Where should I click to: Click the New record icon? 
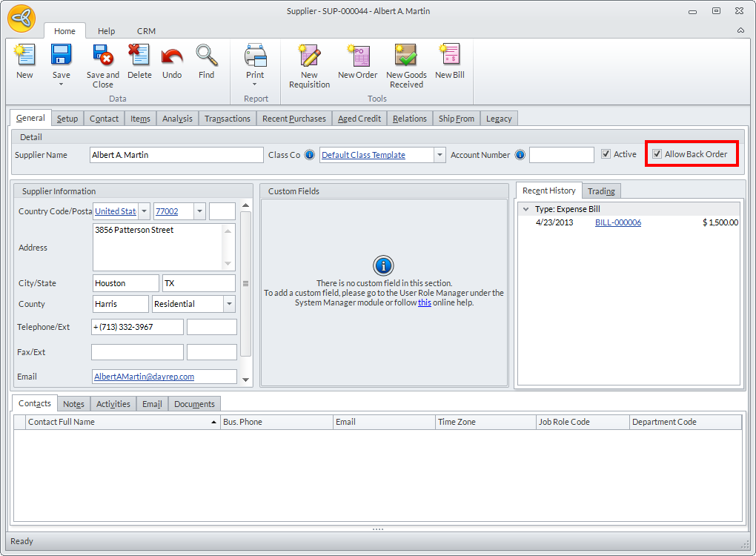pos(24,56)
